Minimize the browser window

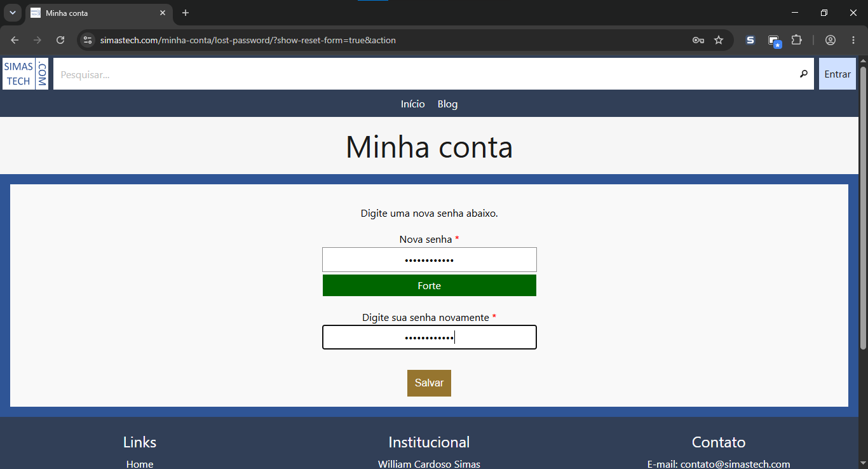795,13
